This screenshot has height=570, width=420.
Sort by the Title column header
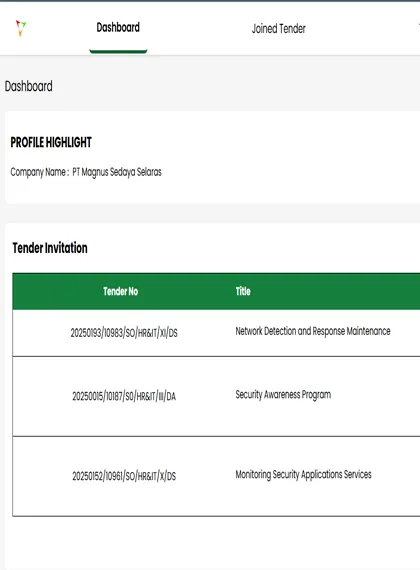click(x=243, y=291)
